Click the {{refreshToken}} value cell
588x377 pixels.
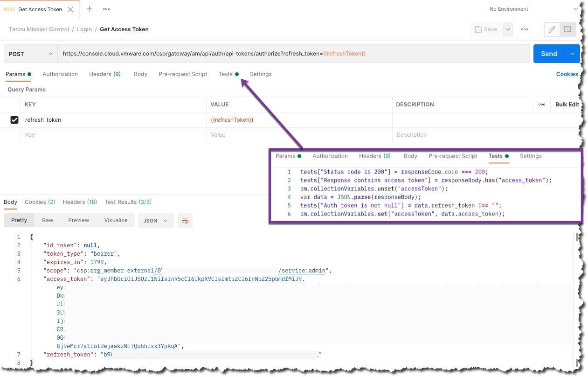[x=299, y=120]
